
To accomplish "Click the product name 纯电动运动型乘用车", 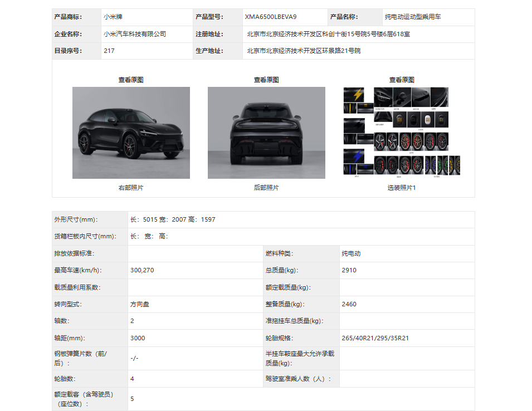I will (413, 17).
